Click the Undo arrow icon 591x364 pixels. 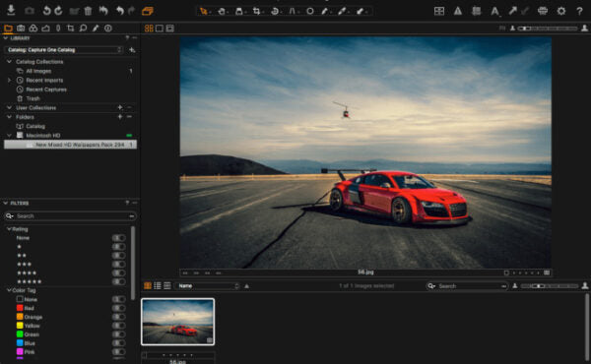point(120,11)
